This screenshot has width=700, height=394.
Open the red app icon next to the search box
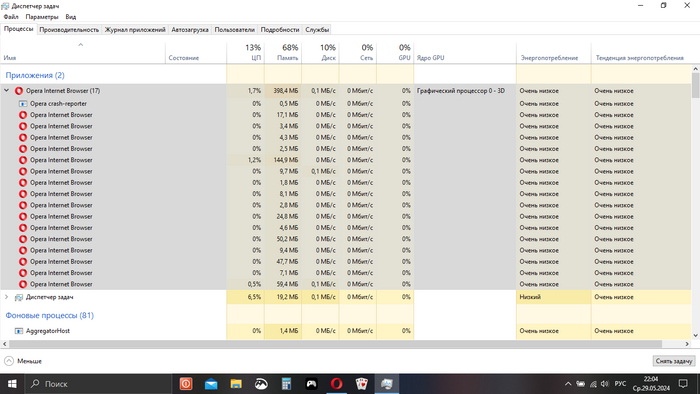click(x=186, y=384)
